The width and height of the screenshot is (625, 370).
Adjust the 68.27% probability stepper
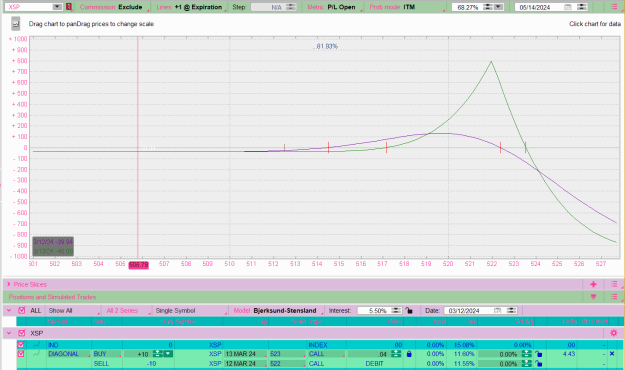pos(487,7)
